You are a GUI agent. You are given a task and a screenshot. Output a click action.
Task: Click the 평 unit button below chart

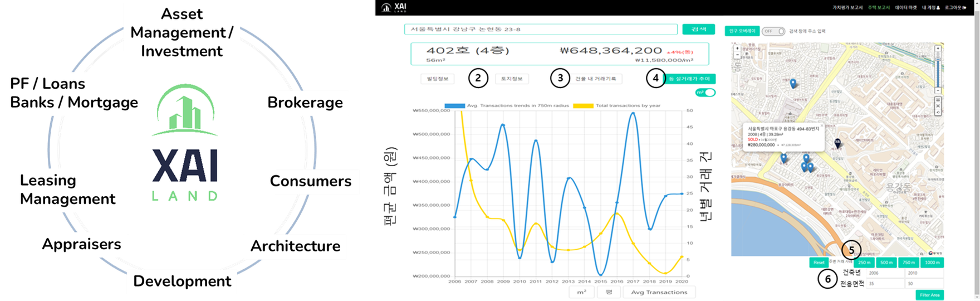click(x=609, y=292)
